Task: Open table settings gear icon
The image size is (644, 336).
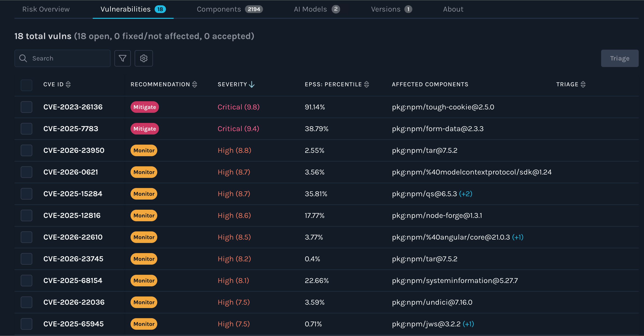Action: tap(144, 58)
